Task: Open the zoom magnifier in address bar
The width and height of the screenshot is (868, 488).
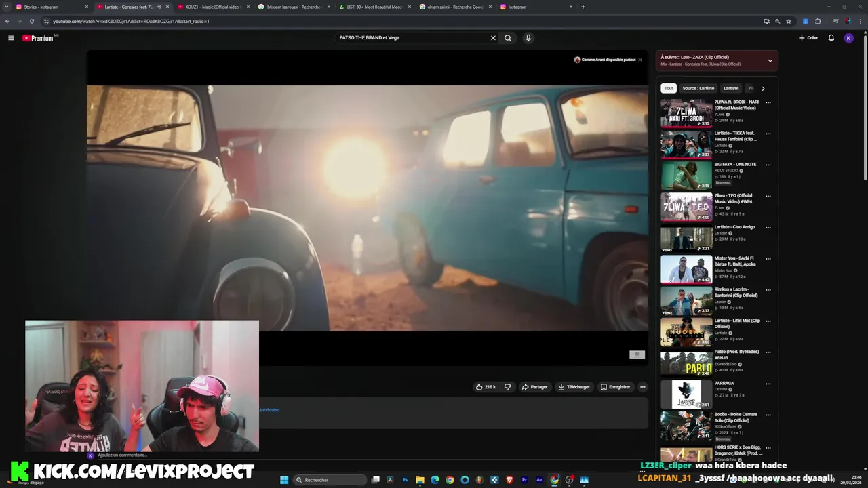Action: [777, 21]
